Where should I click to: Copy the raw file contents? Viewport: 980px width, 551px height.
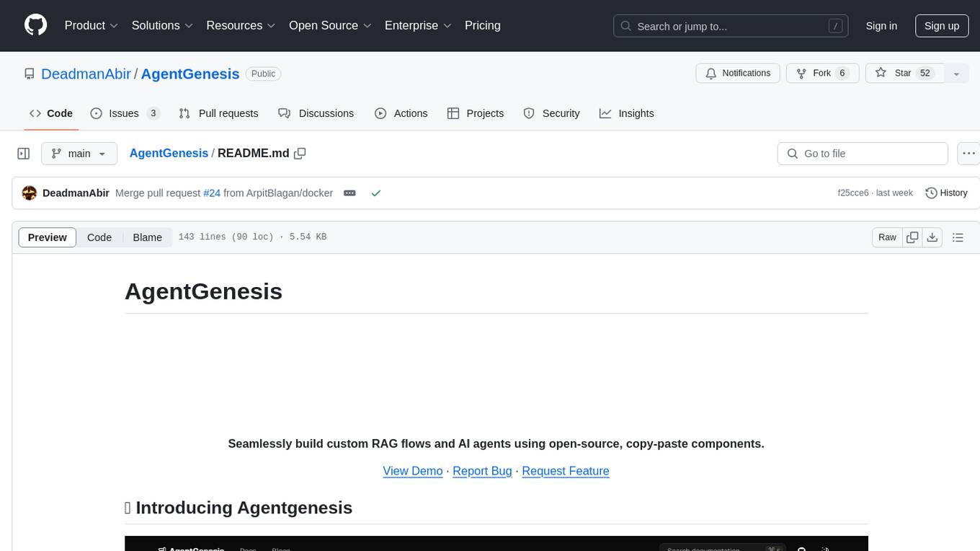[x=912, y=237]
